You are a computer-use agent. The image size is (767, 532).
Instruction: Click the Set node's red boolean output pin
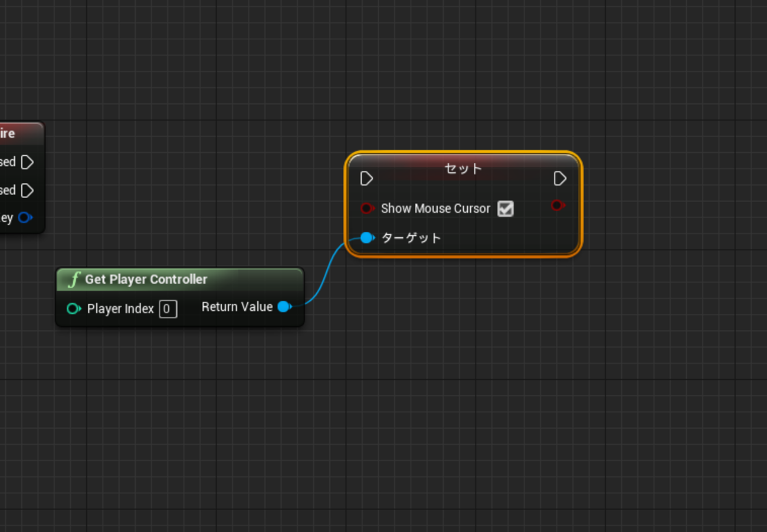pos(558,205)
